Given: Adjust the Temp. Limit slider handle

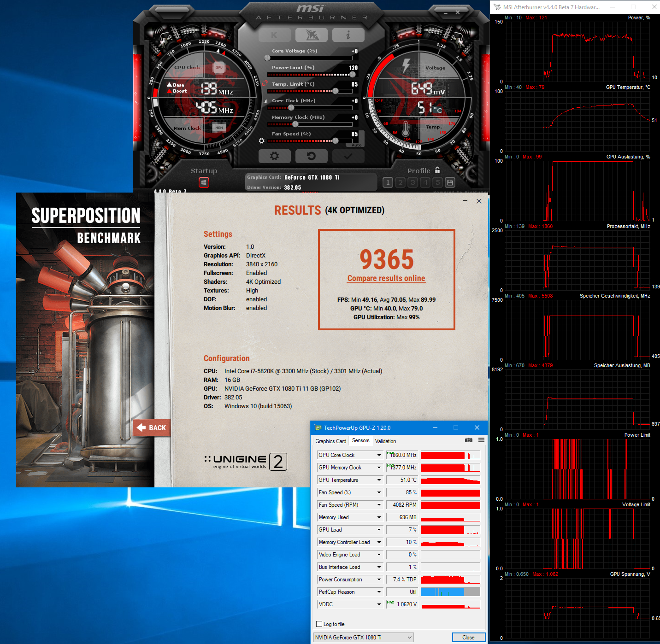Looking at the screenshot, I should pos(336,91).
